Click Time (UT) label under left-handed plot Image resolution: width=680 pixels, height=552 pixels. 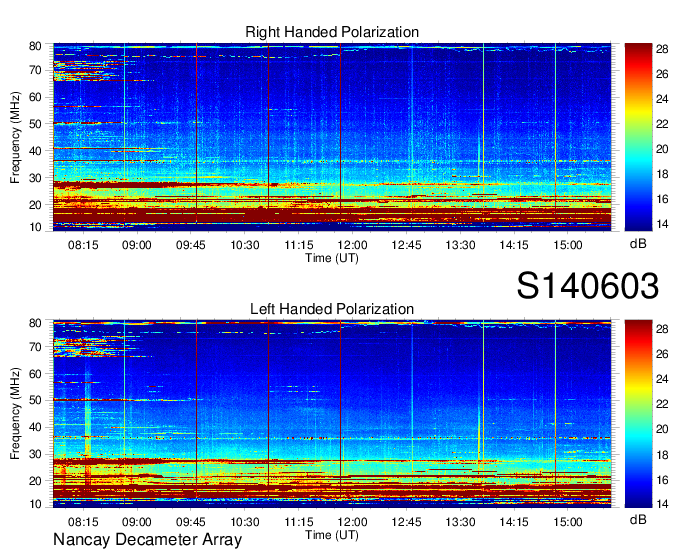(332, 535)
